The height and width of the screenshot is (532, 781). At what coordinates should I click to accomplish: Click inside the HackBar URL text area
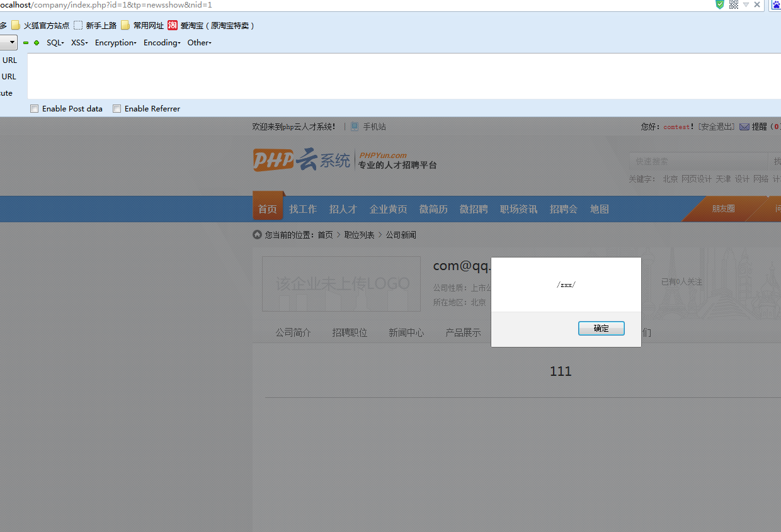(404, 76)
